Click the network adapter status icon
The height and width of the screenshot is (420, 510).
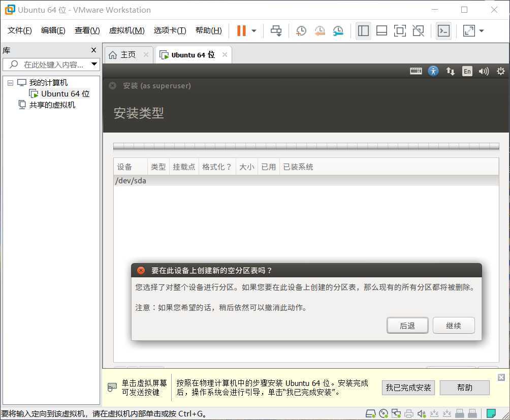pyautogui.click(x=396, y=413)
